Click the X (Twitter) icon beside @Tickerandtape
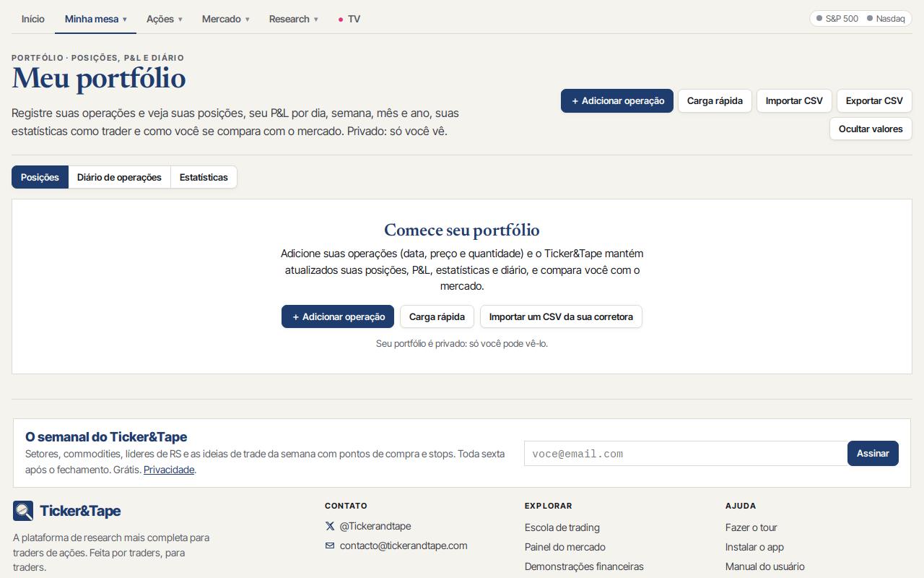 tap(330, 527)
